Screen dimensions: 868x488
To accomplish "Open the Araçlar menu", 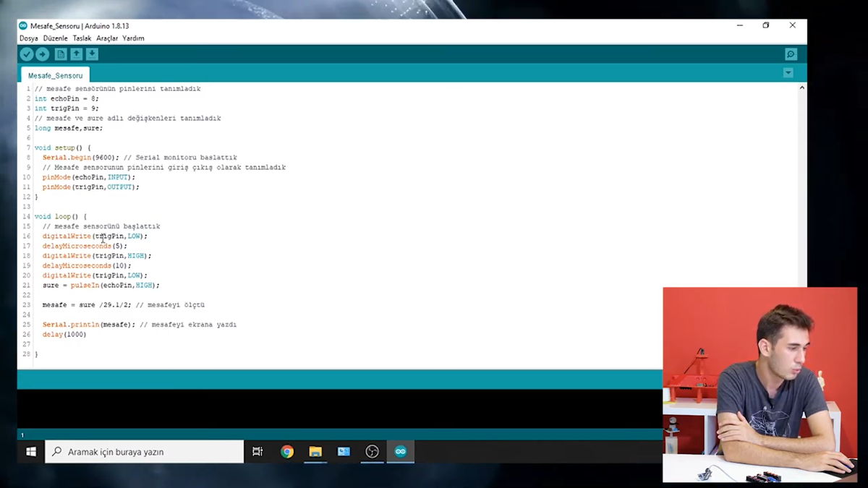I will click(107, 38).
